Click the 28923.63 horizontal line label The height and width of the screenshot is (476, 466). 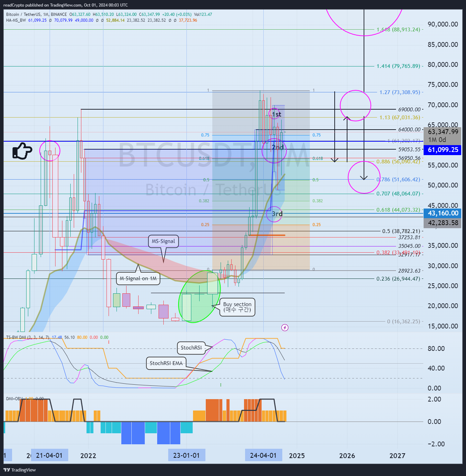(409, 271)
